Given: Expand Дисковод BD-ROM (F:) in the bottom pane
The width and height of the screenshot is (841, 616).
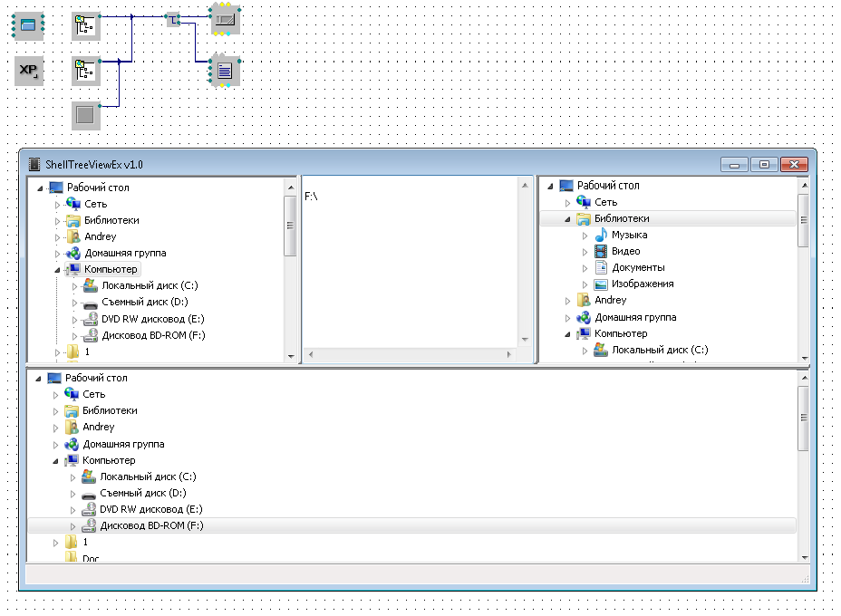Looking at the screenshot, I should tap(74, 526).
